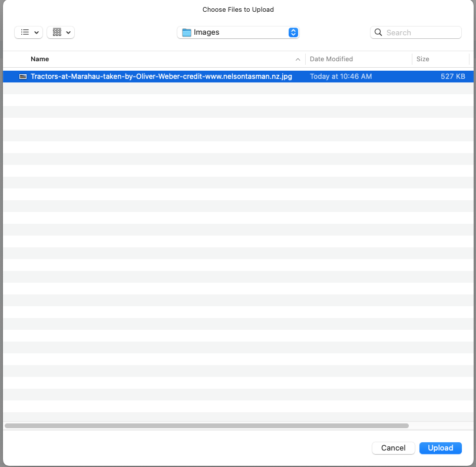476x467 pixels.
Task: Click the blue Images folder icon
Action: 186,32
